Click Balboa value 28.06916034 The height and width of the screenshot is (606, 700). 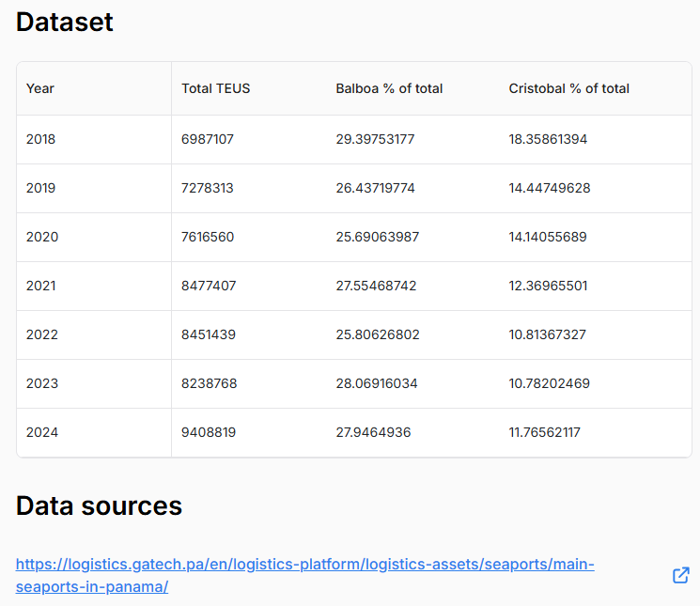coord(377,383)
